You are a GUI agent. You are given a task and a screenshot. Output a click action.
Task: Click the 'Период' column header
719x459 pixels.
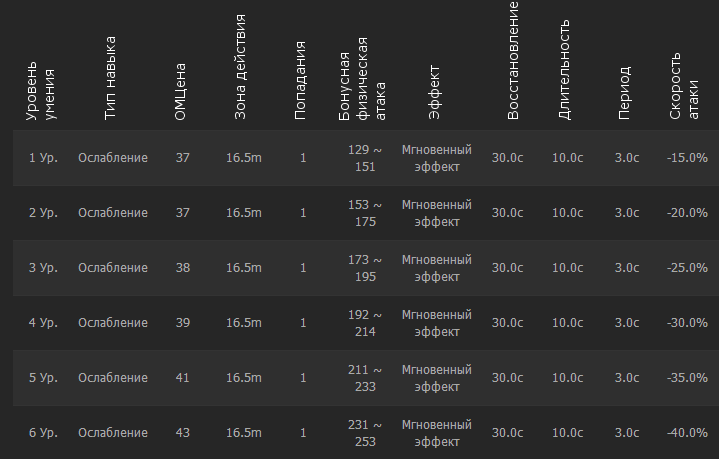624,93
